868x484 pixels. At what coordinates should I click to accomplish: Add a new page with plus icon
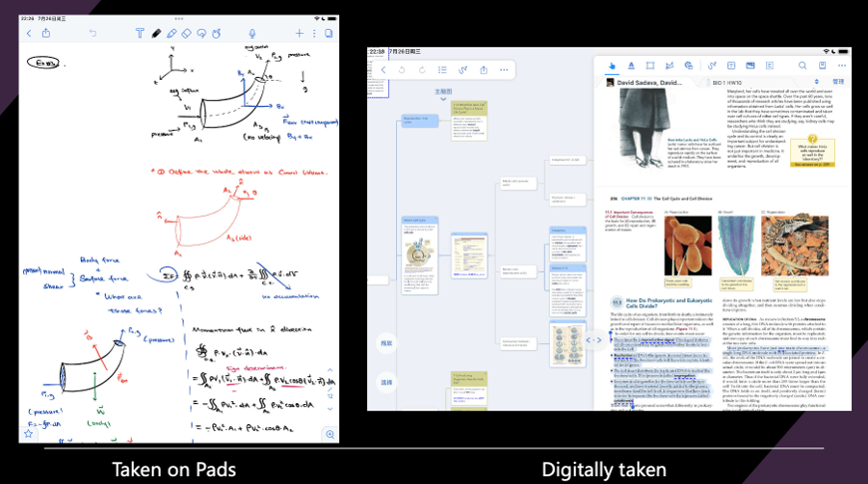298,33
